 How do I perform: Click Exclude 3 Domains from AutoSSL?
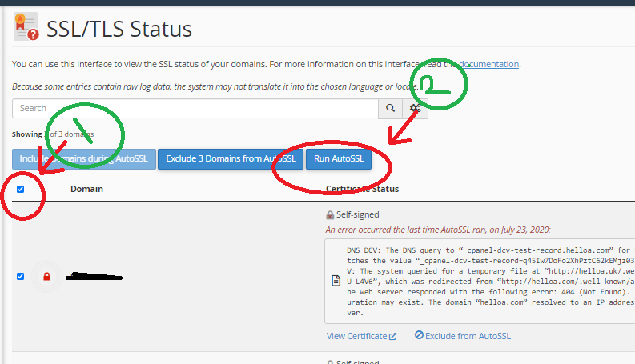[230, 158]
